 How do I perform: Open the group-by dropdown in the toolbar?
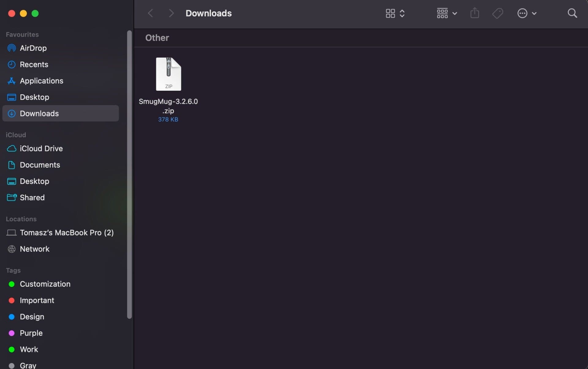tap(446, 13)
